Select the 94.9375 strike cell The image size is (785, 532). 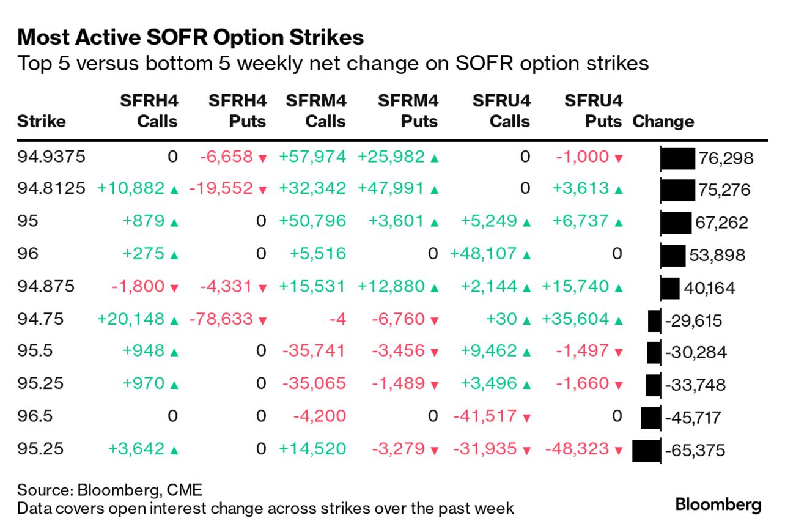[x=51, y=157]
